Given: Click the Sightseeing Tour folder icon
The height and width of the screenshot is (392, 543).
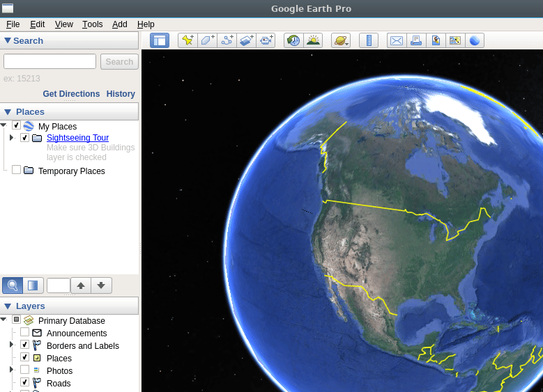Looking at the screenshot, I should click(x=37, y=138).
